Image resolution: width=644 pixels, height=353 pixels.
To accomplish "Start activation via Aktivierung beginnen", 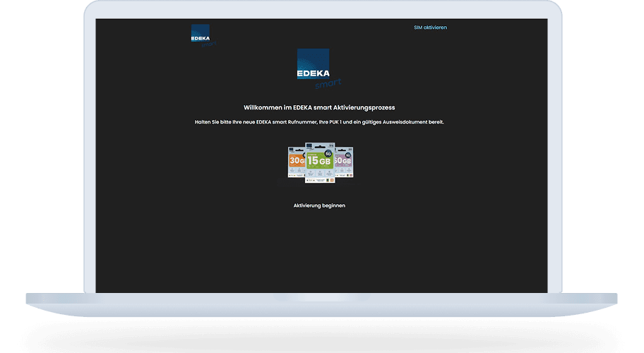I will (319, 205).
